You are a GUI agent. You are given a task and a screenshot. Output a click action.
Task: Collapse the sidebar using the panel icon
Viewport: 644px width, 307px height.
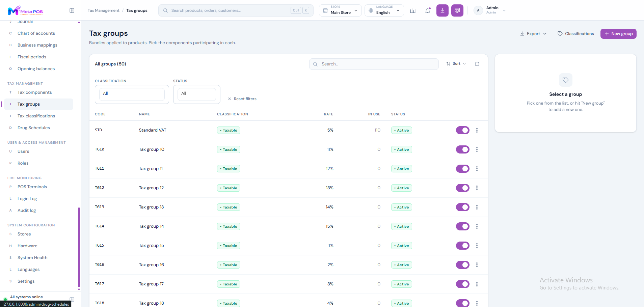tap(72, 10)
